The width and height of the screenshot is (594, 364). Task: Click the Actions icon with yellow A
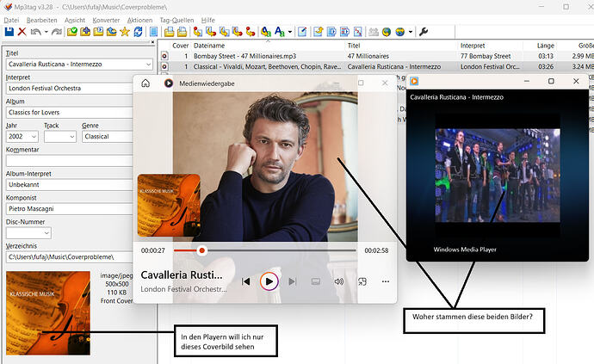[x=266, y=32]
